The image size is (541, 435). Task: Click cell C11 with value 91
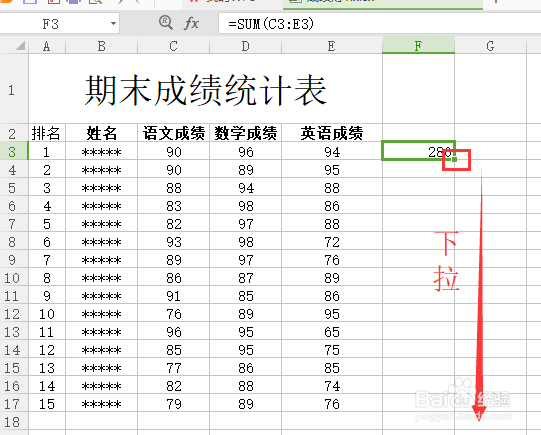click(x=174, y=296)
